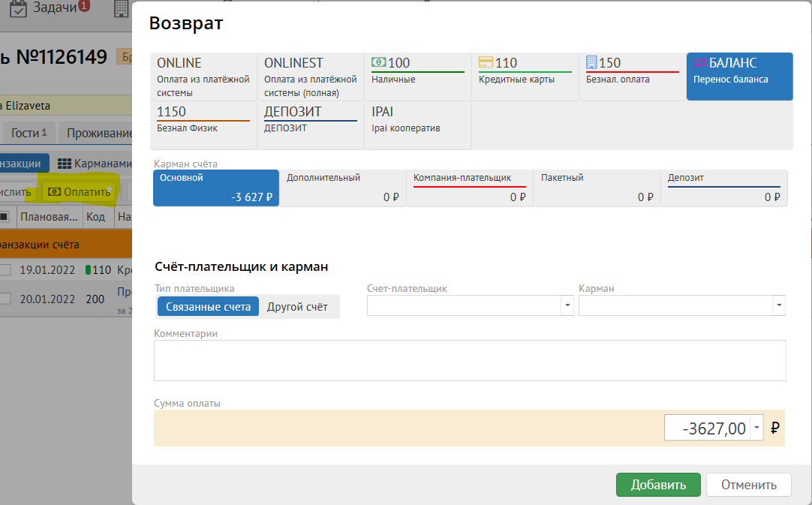Check the 19.01.2022 transaction row checkbox
Image resolution: width=812 pixels, height=505 pixels.
pos(5,270)
